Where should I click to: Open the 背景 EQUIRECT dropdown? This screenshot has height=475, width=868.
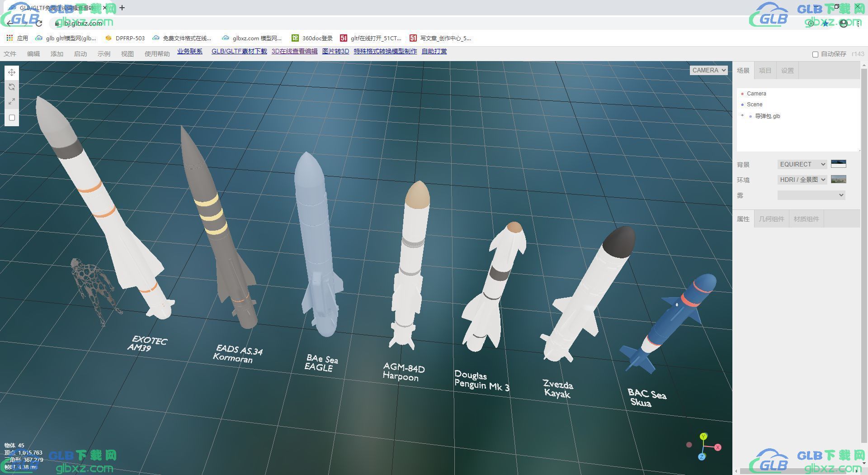click(802, 164)
